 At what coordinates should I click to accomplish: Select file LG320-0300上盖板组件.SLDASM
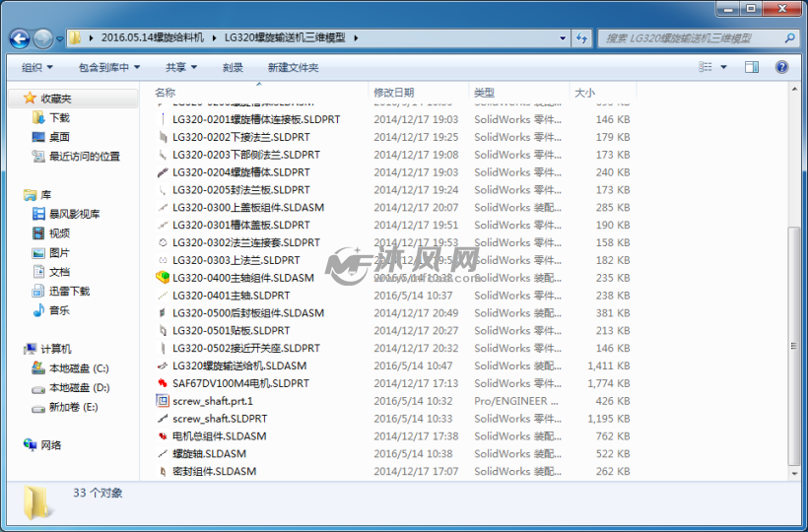[x=248, y=208]
